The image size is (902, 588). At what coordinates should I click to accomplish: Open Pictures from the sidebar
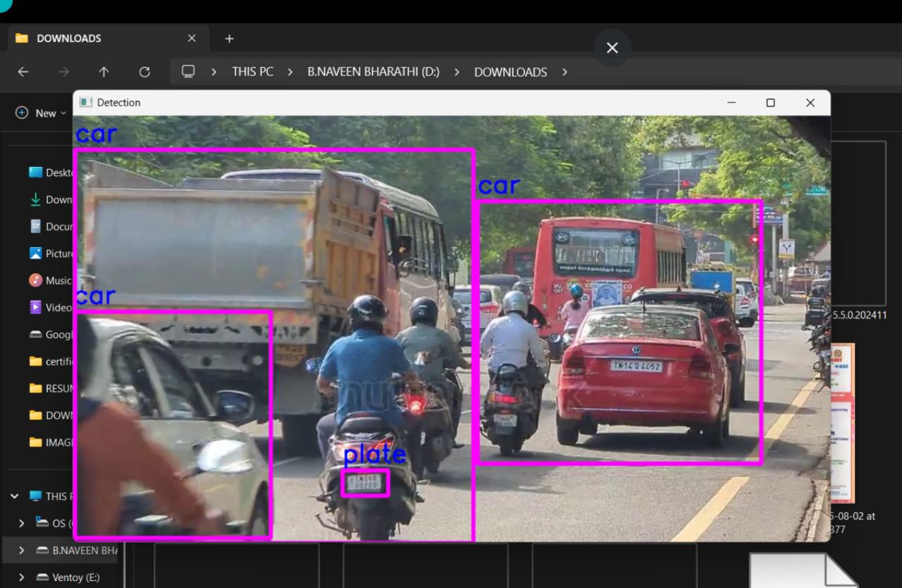[x=51, y=254]
